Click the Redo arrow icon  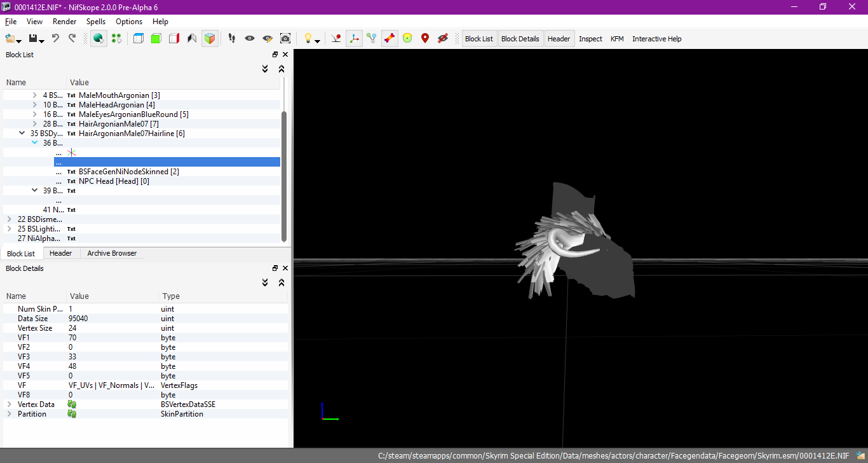tap(72, 39)
